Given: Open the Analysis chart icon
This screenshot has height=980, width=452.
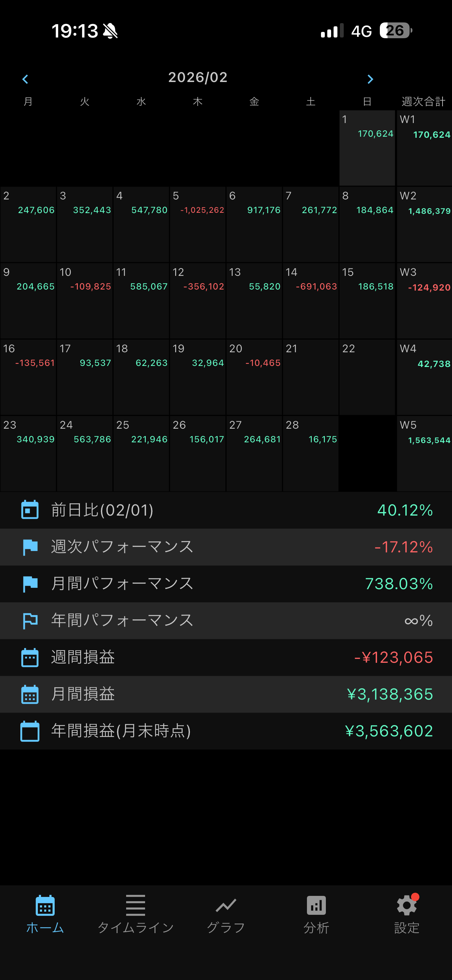Looking at the screenshot, I should tap(316, 905).
